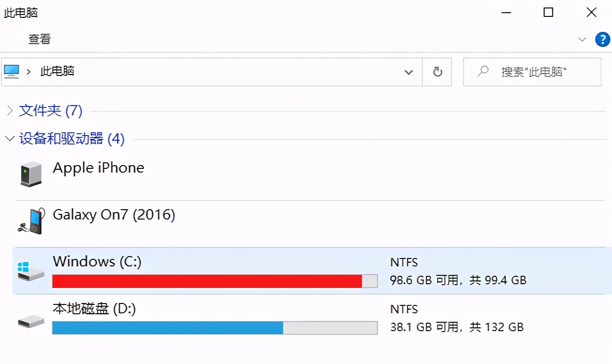612x364 pixels.
Task: Click the search magnifier icon
Action: 482,72
